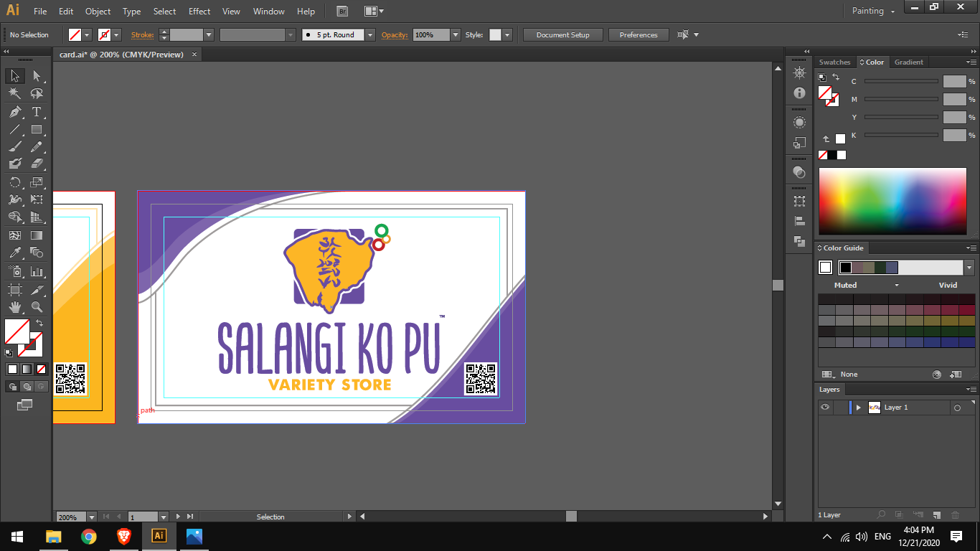Screen dimensions: 980x551
Task: Select the Free Transform tool
Action: click(37, 199)
